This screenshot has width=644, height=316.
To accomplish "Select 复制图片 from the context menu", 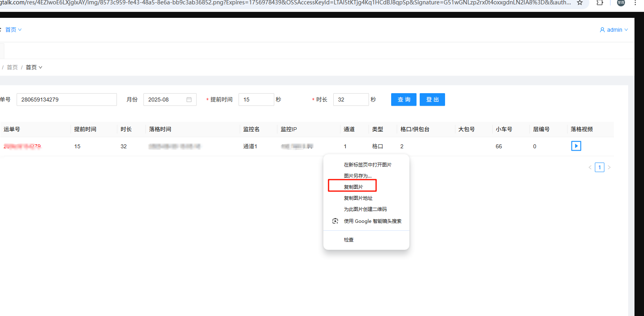I will pyautogui.click(x=353, y=187).
